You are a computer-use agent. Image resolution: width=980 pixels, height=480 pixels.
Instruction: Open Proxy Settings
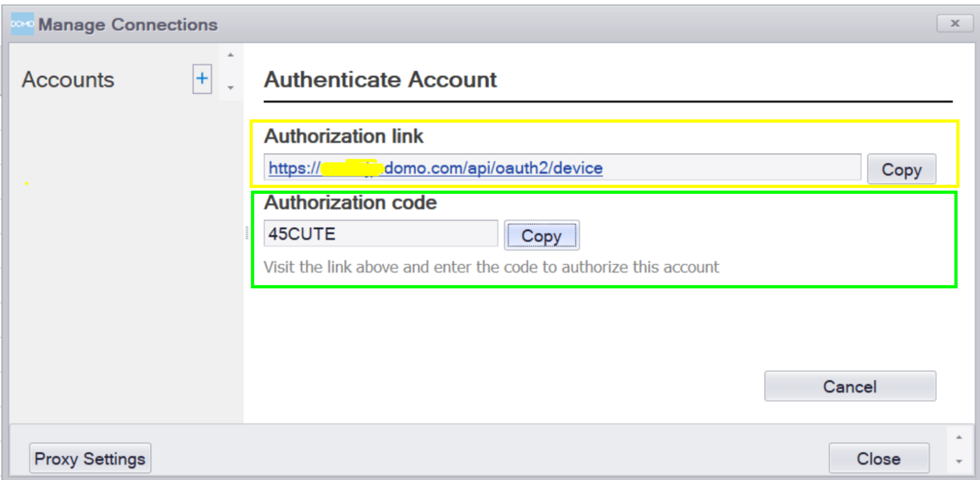(x=90, y=458)
